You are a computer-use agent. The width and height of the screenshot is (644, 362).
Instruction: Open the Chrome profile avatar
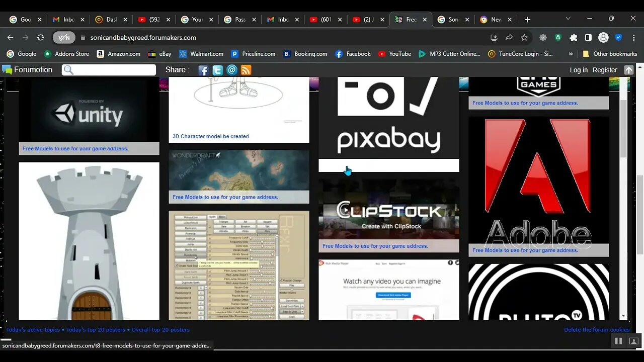[603, 38]
